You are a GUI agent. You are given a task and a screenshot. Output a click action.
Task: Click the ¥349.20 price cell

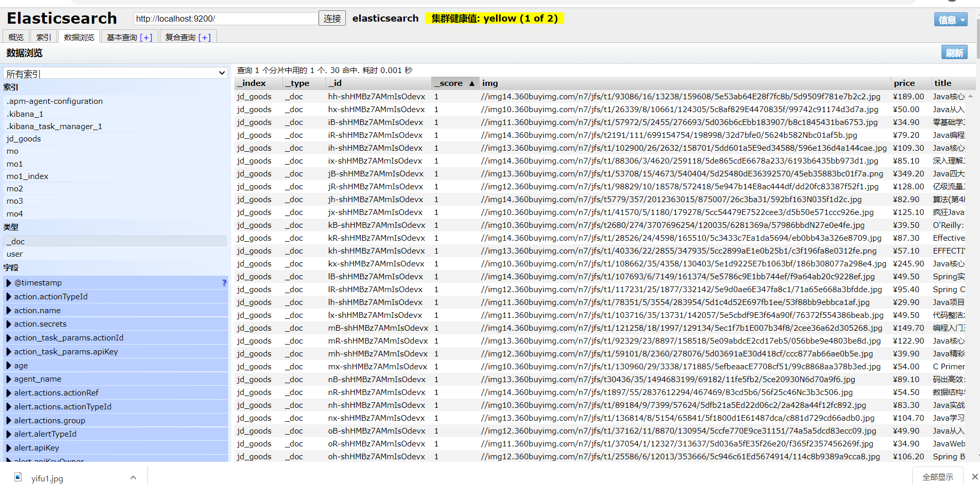pyautogui.click(x=908, y=174)
